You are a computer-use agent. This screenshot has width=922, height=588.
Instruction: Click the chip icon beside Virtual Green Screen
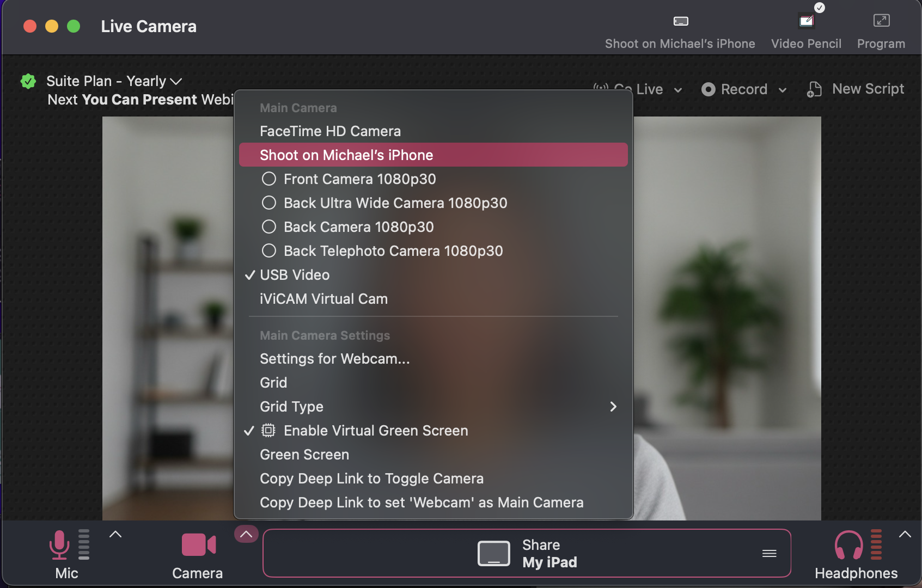(x=268, y=431)
